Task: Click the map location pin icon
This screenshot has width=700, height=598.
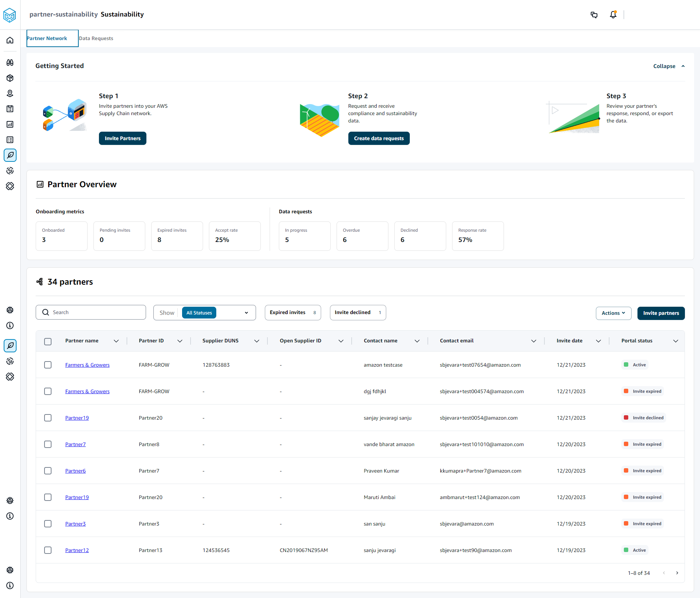Action: click(x=10, y=93)
